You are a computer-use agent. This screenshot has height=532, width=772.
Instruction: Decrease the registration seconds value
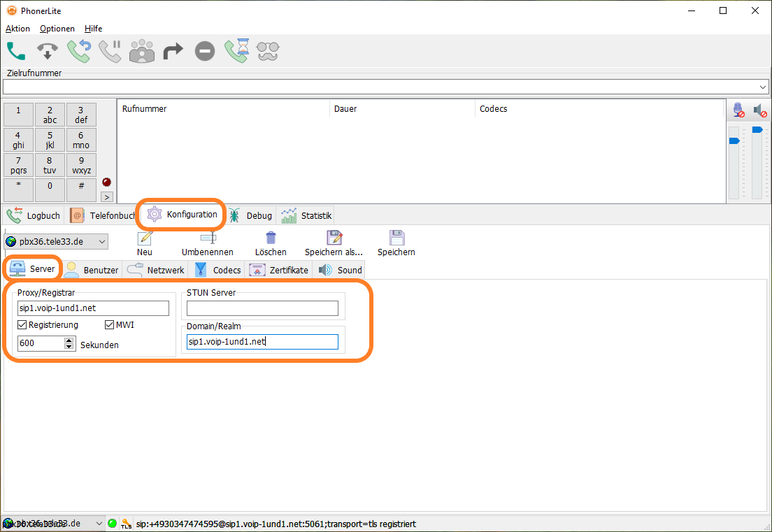pyautogui.click(x=69, y=347)
